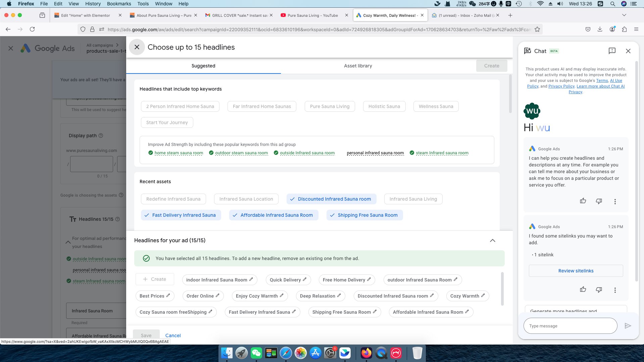The image size is (644, 362).
Task: Thumbs down the sitelinks chat message
Action: click(599, 290)
